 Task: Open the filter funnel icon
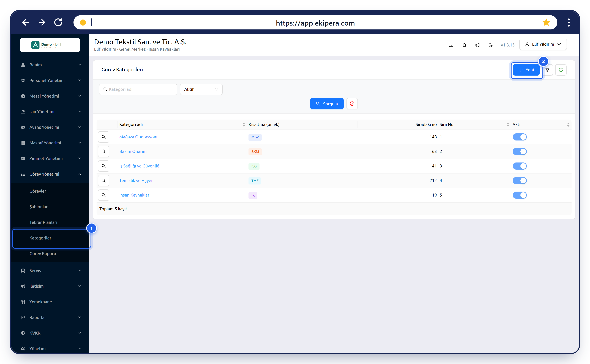pyautogui.click(x=548, y=70)
